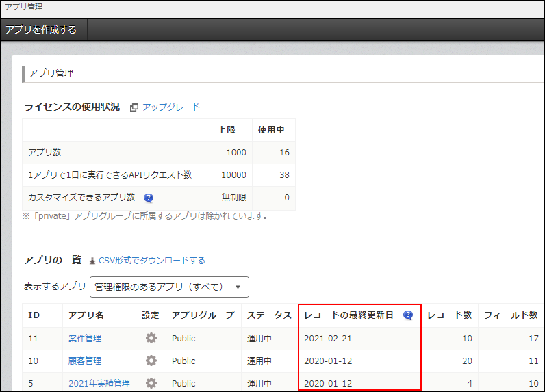Open settings gear for 顧客管理 app
This screenshot has width=545, height=392.
[x=151, y=361]
